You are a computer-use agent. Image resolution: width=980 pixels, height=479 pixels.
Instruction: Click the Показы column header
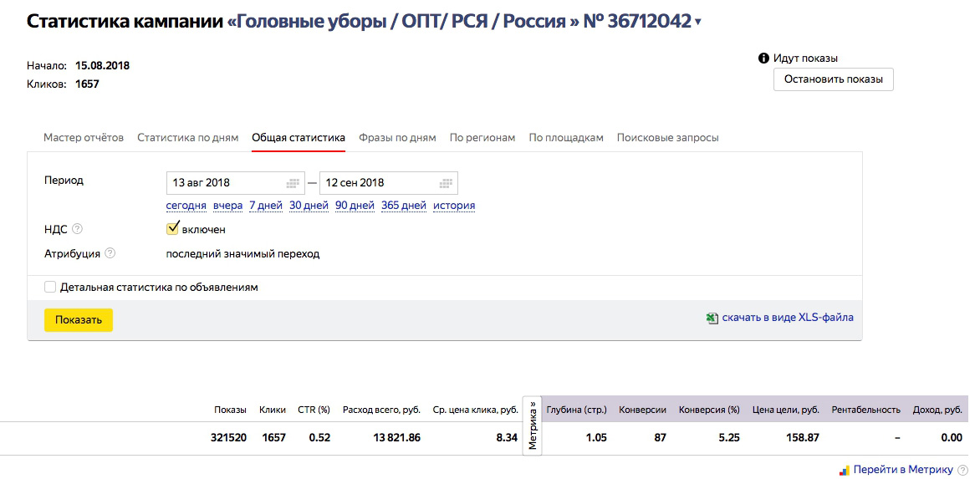(230, 410)
